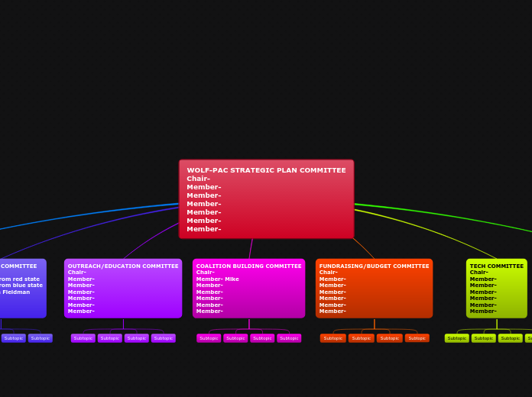Click the 'Fieldman' line in the blue committee node
The height and width of the screenshot is (397, 532).
[15, 292]
